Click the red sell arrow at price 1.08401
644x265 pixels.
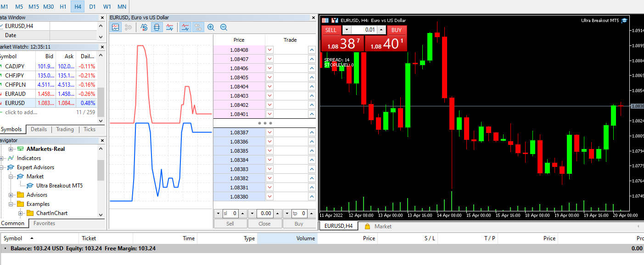pyautogui.click(x=269, y=114)
